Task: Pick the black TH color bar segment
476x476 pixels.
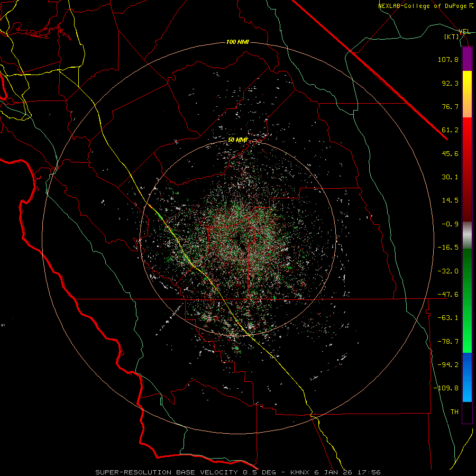Action: [x=467, y=412]
